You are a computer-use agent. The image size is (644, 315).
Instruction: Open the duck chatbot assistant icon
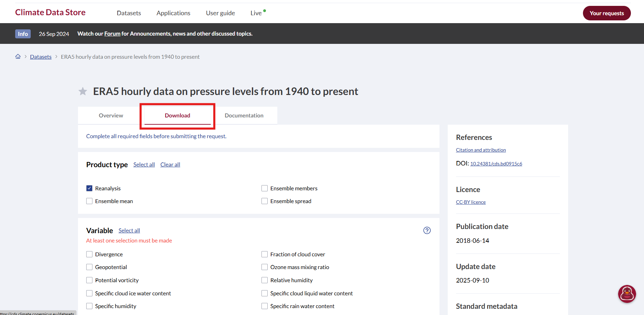[x=627, y=294]
